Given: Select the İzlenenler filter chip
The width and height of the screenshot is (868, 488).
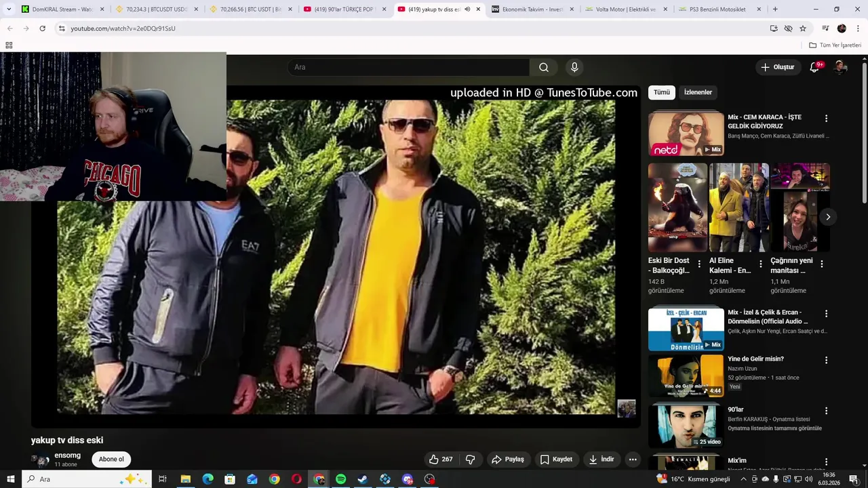Looking at the screenshot, I should [x=698, y=92].
